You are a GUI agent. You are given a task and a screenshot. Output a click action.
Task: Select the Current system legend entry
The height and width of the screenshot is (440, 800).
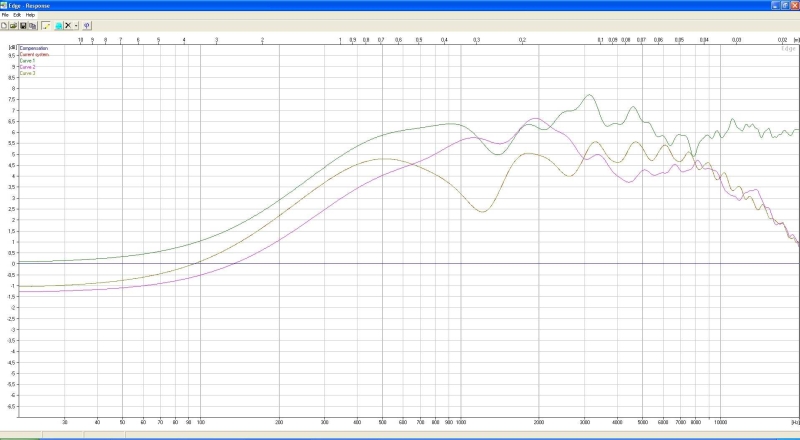(33, 53)
